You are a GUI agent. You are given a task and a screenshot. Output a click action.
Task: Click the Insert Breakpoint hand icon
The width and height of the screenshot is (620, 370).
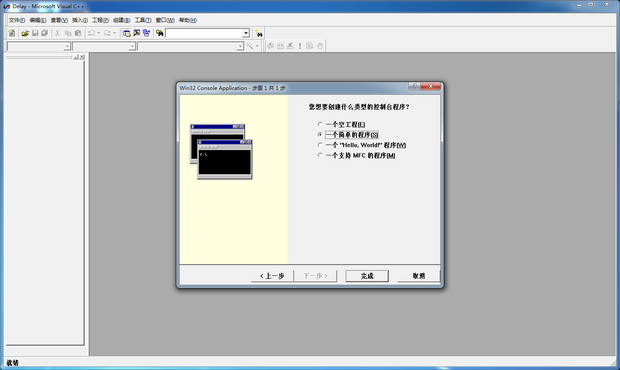pos(320,46)
